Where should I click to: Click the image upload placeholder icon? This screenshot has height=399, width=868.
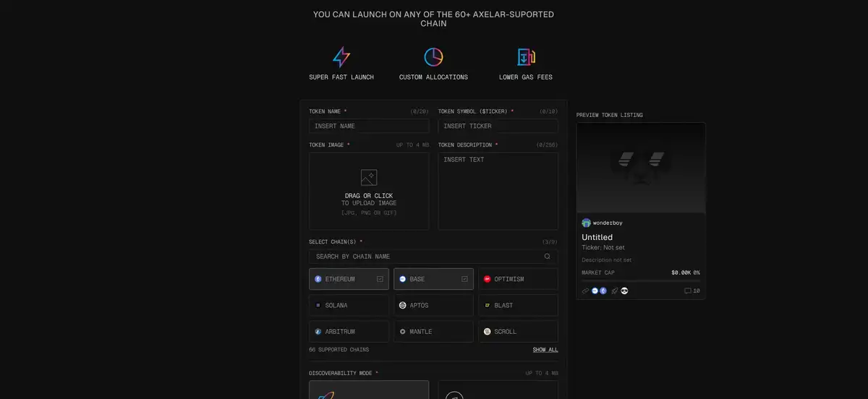(369, 177)
